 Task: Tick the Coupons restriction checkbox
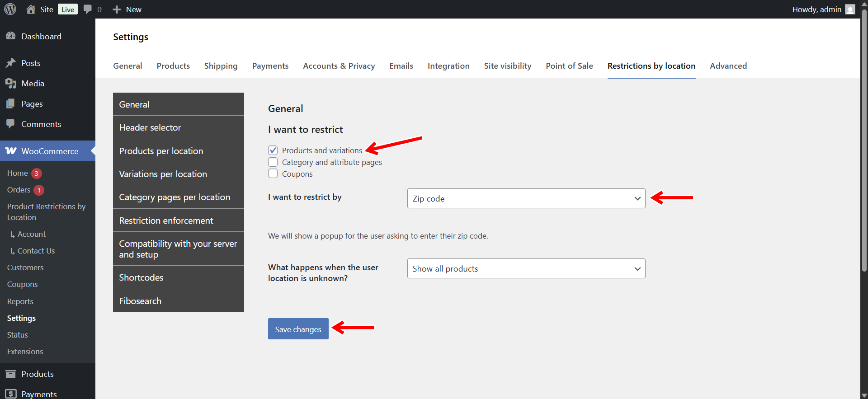[273, 174]
